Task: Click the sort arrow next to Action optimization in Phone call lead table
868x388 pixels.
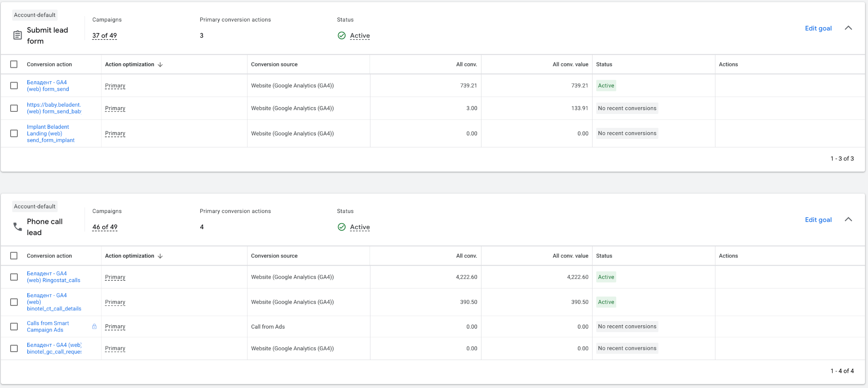Action: [160, 256]
